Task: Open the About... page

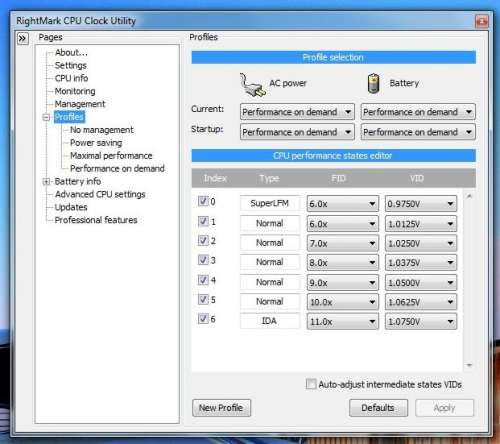Action: coord(71,53)
